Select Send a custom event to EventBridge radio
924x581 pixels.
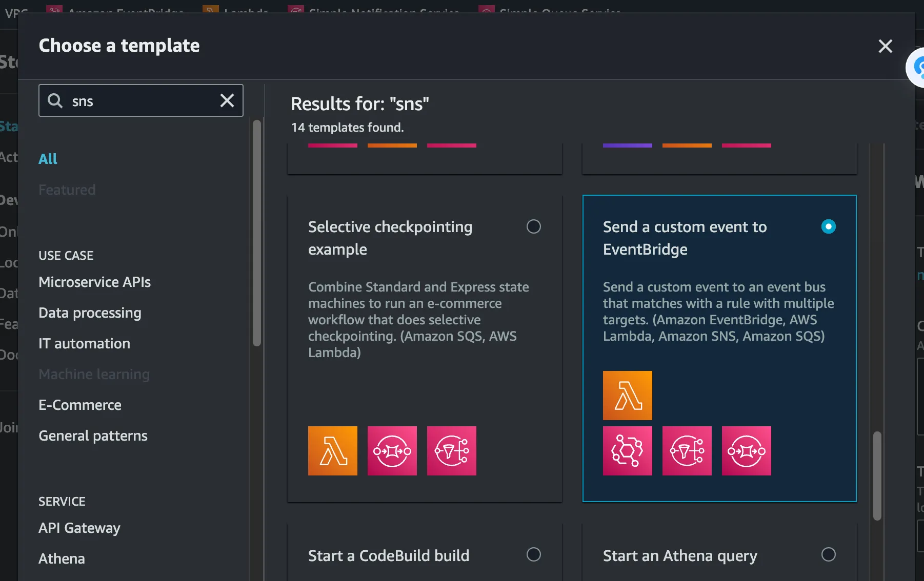[x=828, y=226]
